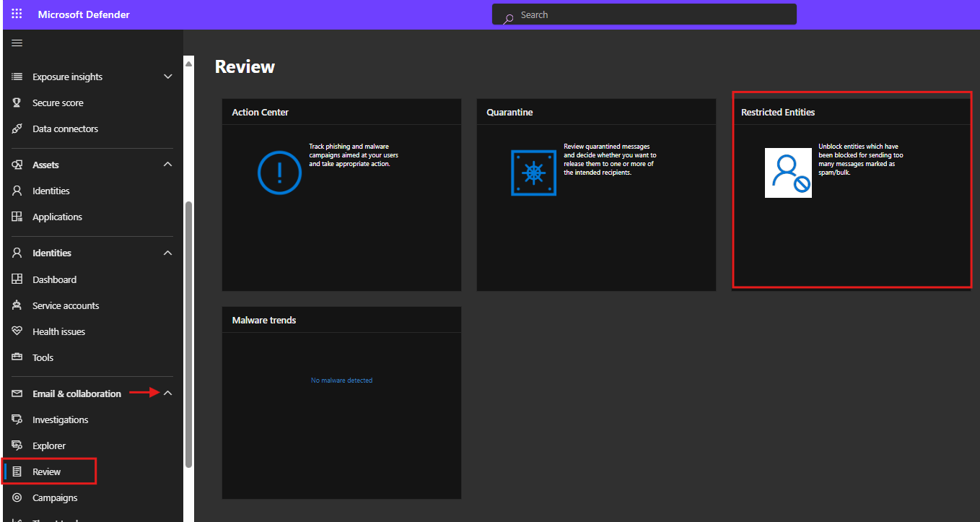Viewport: 980px width, 522px height.
Task: Click the Quarantine safe icon
Action: (534, 173)
